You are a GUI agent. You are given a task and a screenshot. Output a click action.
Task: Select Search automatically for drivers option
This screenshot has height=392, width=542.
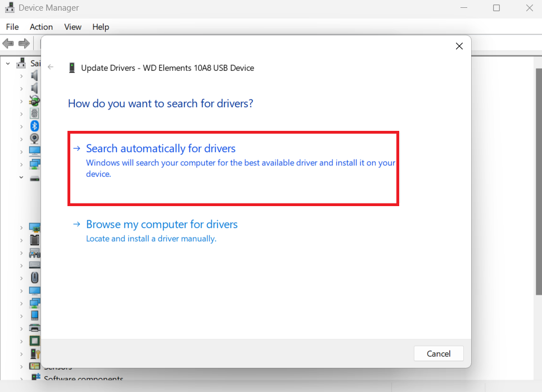click(233, 168)
